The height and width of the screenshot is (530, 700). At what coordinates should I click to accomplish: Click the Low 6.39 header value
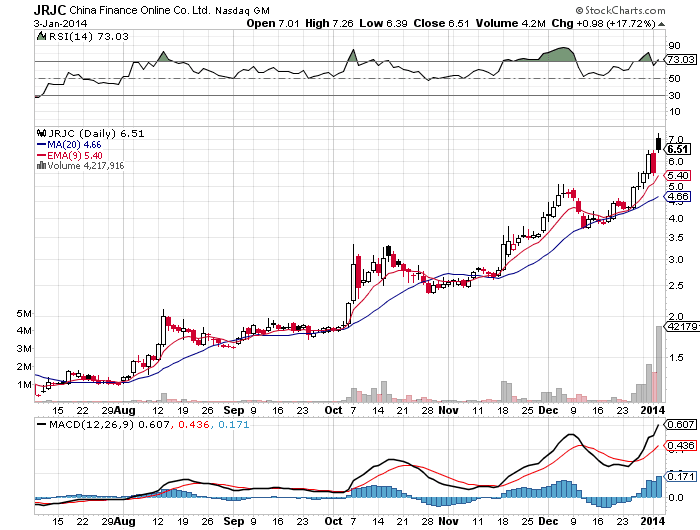point(383,23)
